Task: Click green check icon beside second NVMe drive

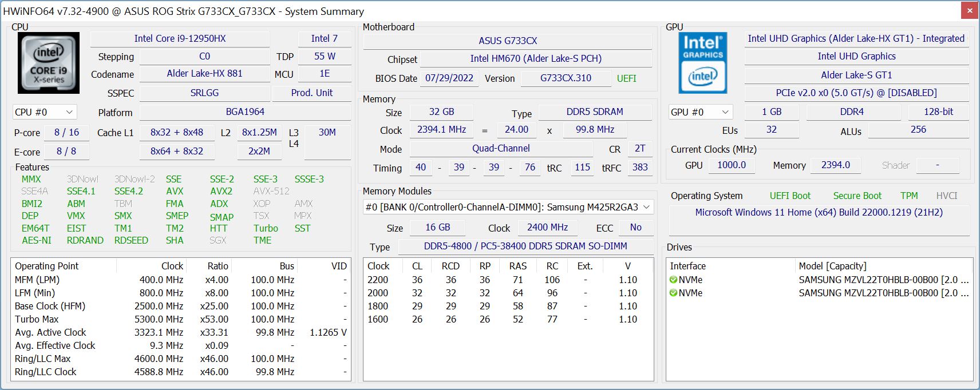Action: pos(674,293)
